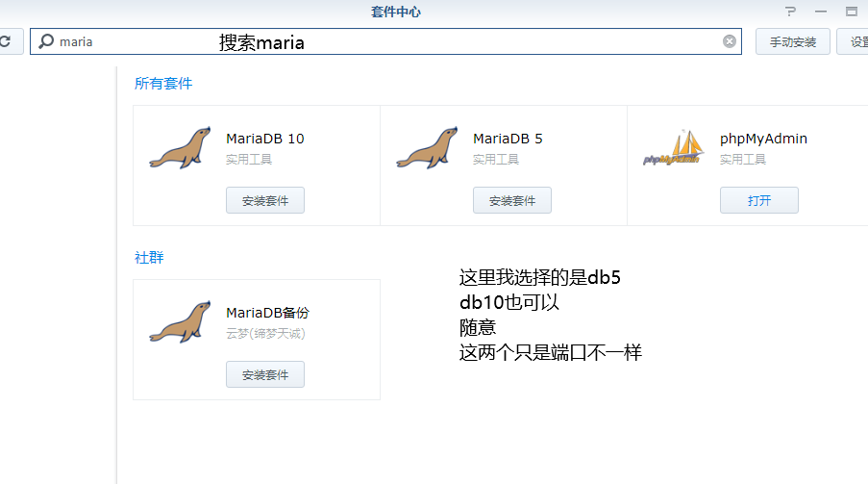Viewport: 868px width, 484px height.
Task: Minimize the 套件中心 window
Action: tap(821, 12)
